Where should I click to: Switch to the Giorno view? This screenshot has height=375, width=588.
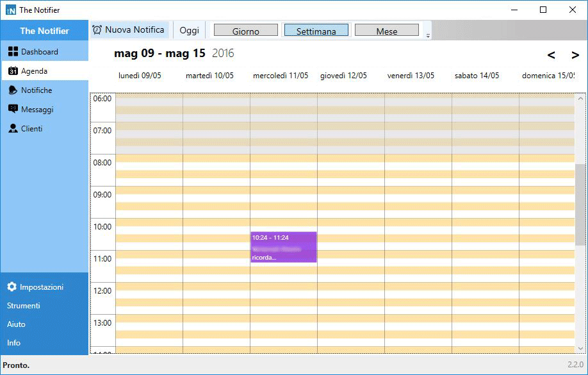[x=245, y=29]
